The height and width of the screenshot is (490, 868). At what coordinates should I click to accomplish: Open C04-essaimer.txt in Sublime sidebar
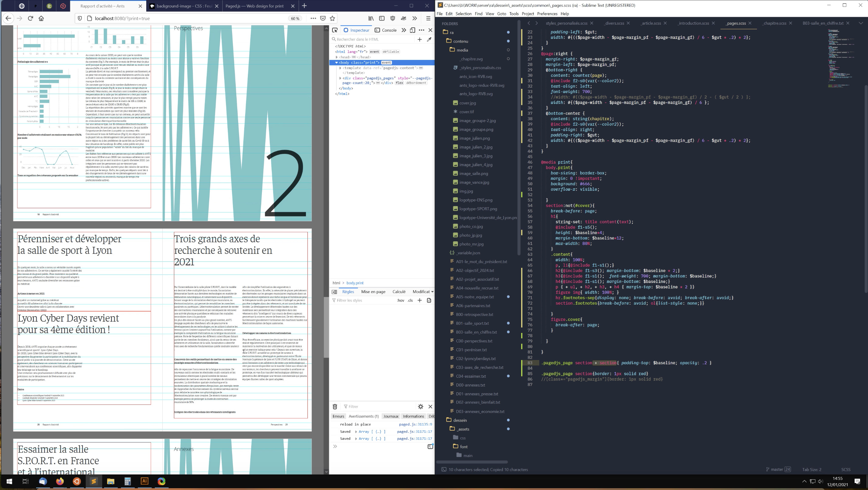click(471, 376)
